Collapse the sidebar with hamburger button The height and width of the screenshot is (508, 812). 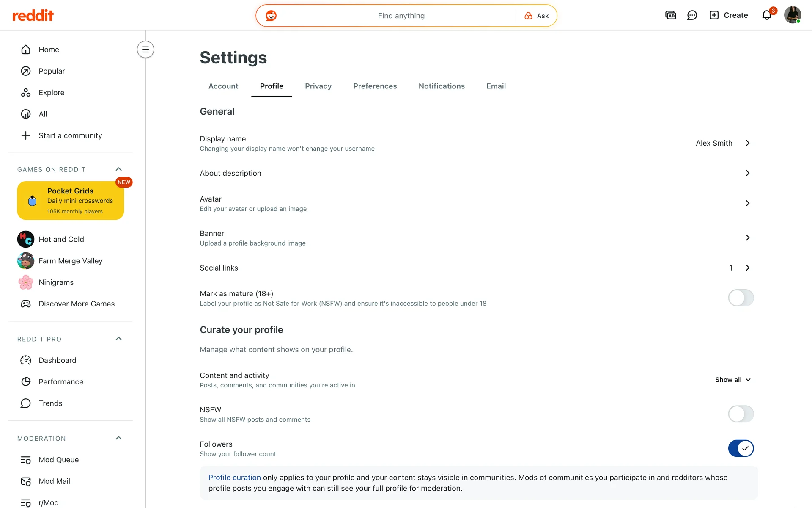[145, 50]
